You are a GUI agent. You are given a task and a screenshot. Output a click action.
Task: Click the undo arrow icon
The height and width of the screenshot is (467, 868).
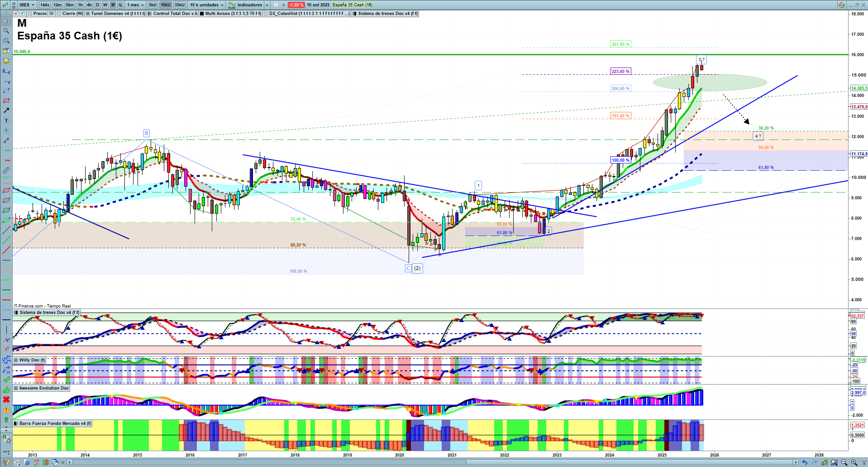point(804,462)
